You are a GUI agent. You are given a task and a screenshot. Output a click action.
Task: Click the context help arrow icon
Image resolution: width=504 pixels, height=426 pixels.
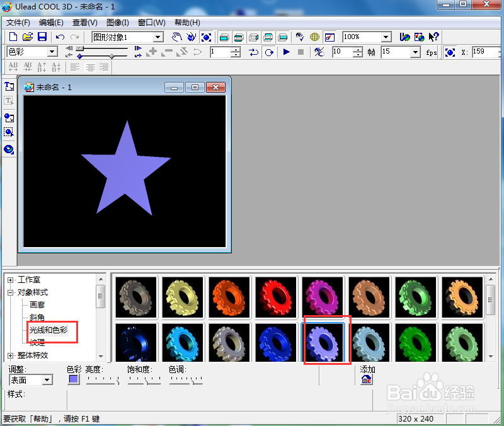coord(433,37)
